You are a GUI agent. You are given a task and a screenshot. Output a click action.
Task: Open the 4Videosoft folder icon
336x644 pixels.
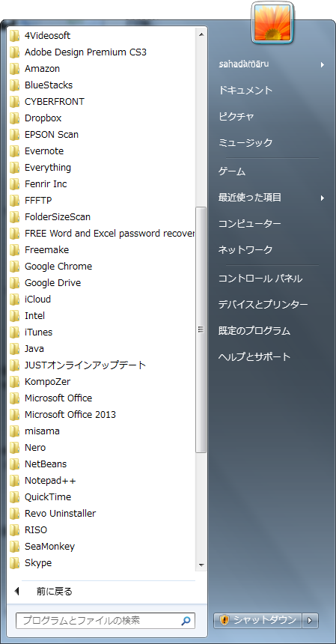click(14, 36)
